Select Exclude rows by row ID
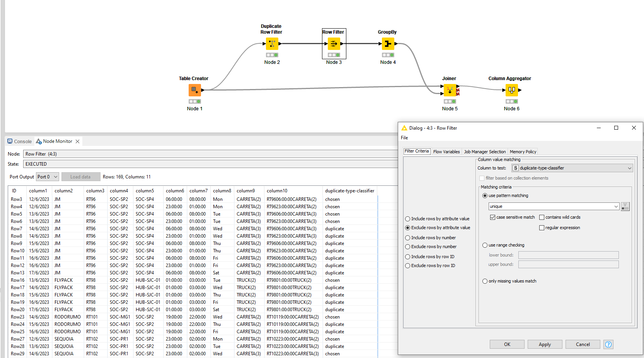 tap(430, 266)
